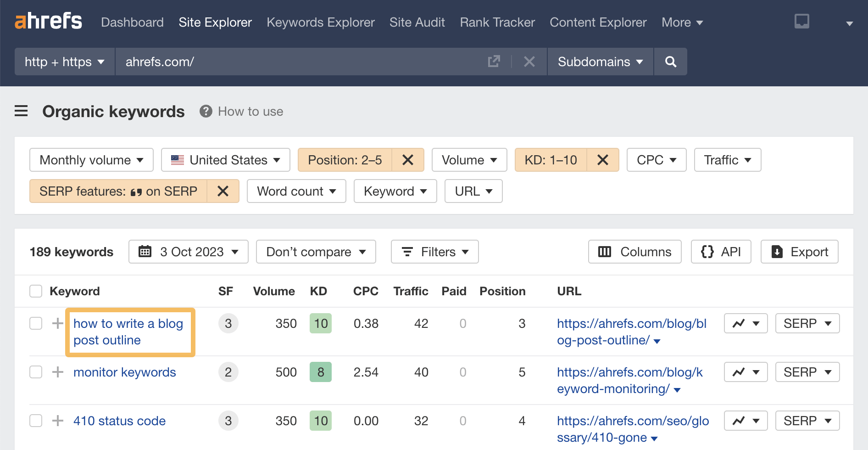The height and width of the screenshot is (450, 868).
Task: Clear the URL input with the X icon
Action: coord(529,61)
